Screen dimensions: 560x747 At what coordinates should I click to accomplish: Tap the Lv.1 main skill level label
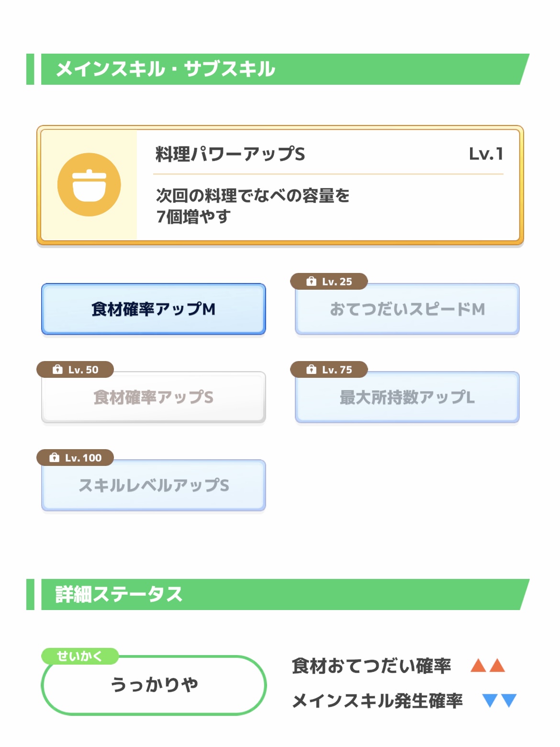tap(486, 154)
